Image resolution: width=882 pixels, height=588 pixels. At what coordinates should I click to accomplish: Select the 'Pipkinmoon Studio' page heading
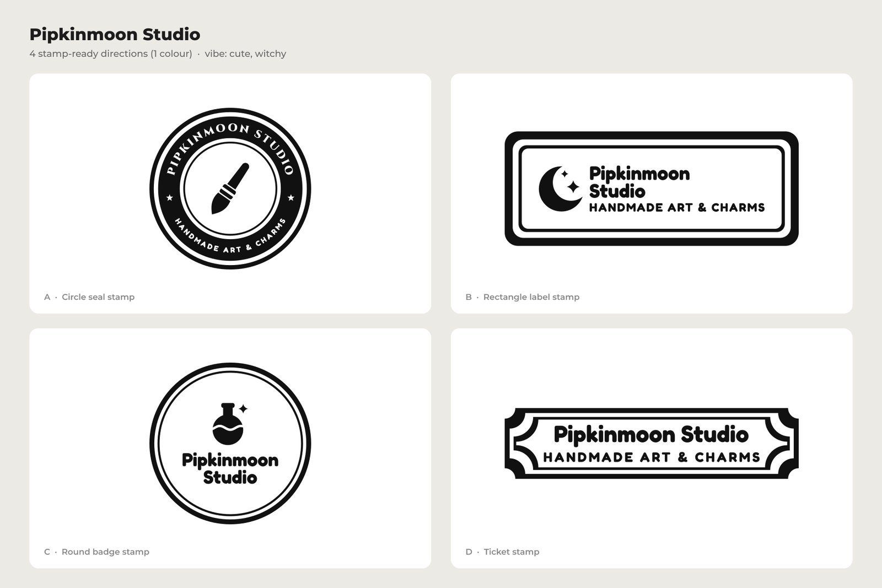click(x=115, y=34)
